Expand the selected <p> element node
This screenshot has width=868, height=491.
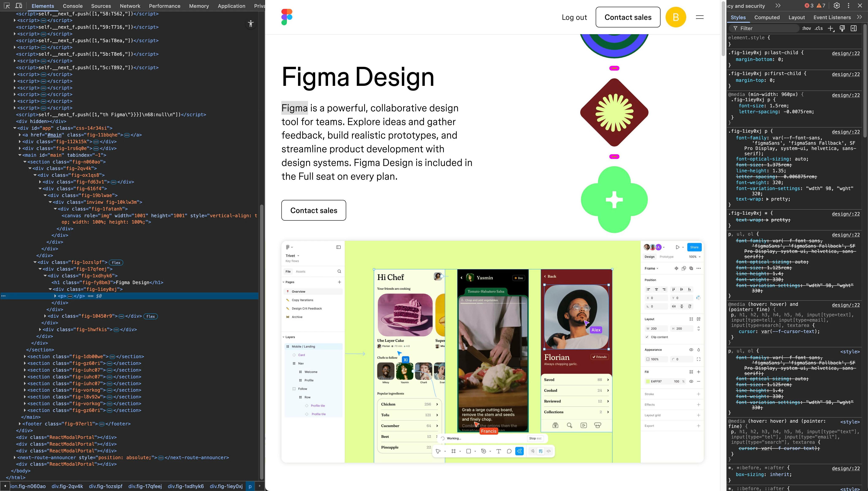55,296
